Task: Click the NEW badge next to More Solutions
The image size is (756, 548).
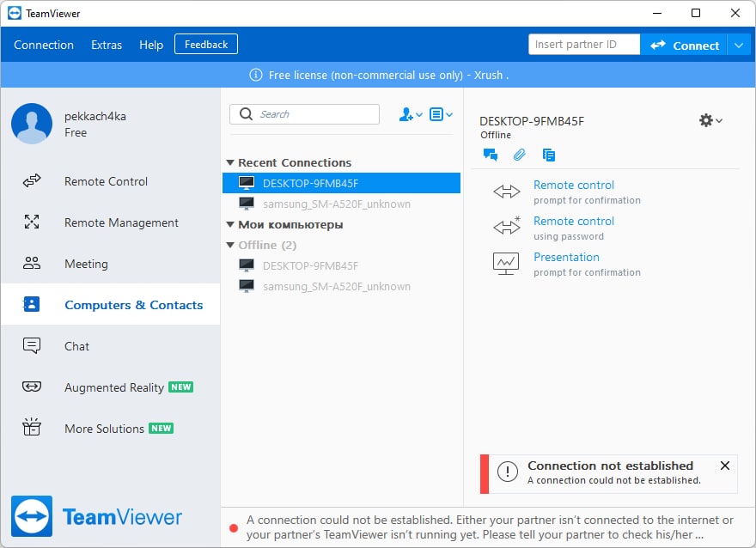Action: pyautogui.click(x=161, y=428)
